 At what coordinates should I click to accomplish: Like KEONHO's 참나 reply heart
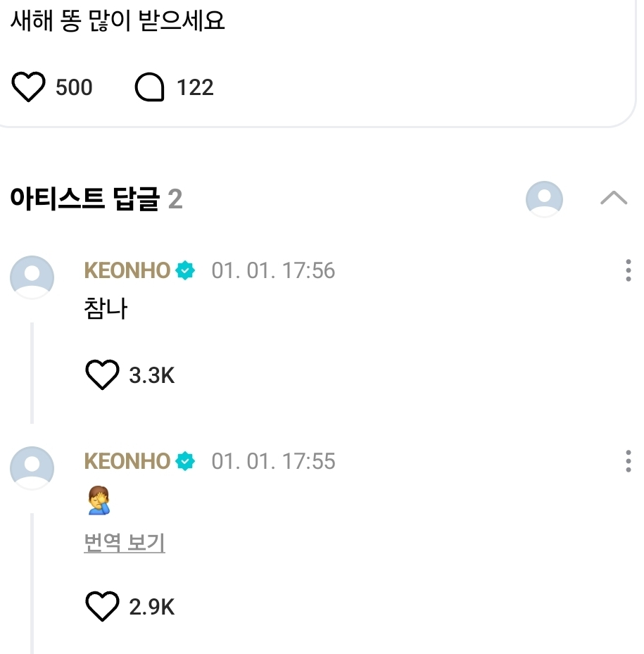pyautogui.click(x=102, y=375)
